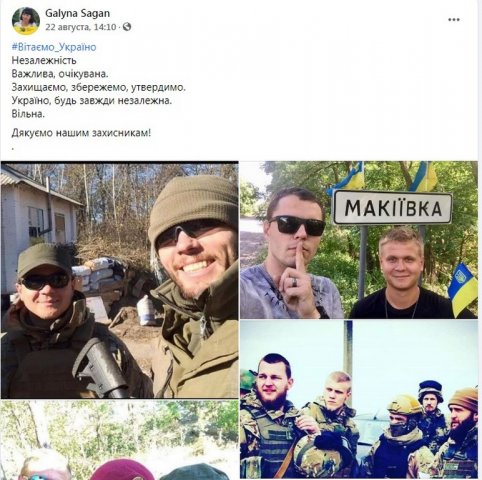The image size is (482, 480).
Task: Open Galyna Sagan's profile picture
Action: (x=26, y=21)
